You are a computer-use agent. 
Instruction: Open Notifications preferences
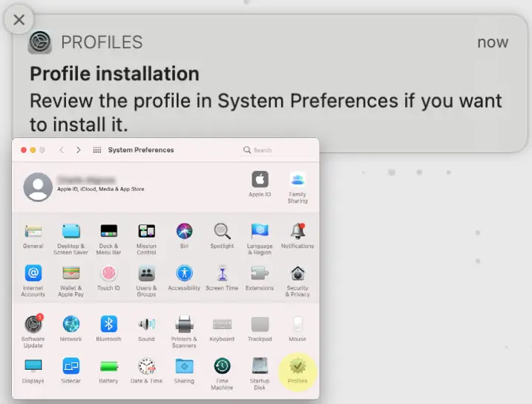298,236
